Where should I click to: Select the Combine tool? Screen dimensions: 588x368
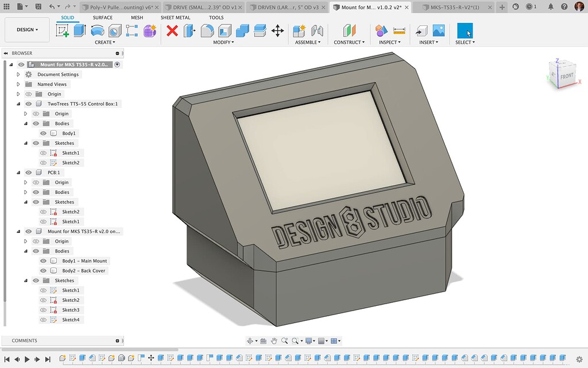click(242, 30)
